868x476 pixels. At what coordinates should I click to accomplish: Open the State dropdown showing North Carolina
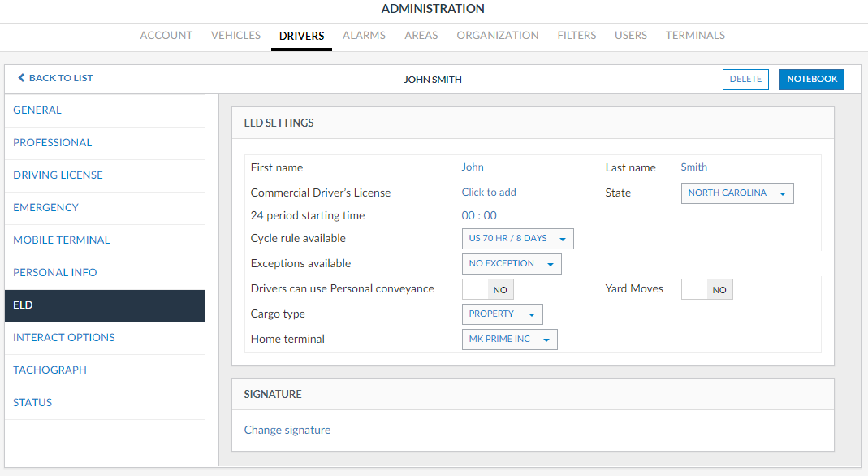(736, 193)
